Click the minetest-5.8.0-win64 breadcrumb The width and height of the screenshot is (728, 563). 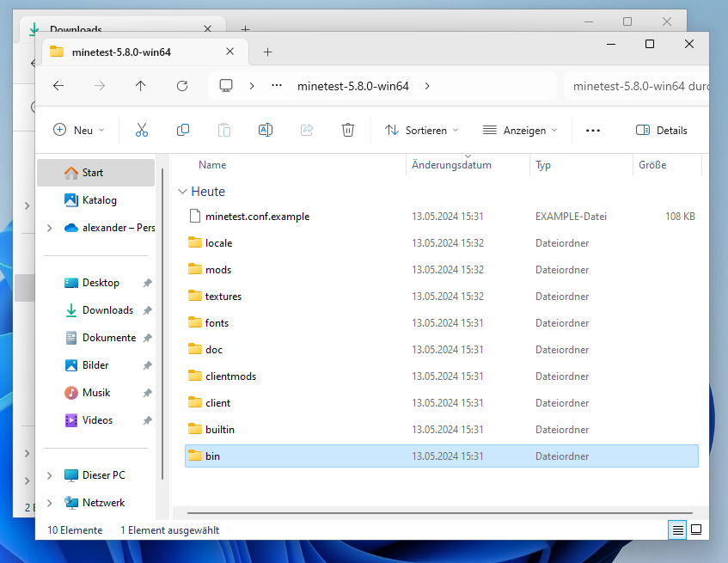(x=353, y=86)
